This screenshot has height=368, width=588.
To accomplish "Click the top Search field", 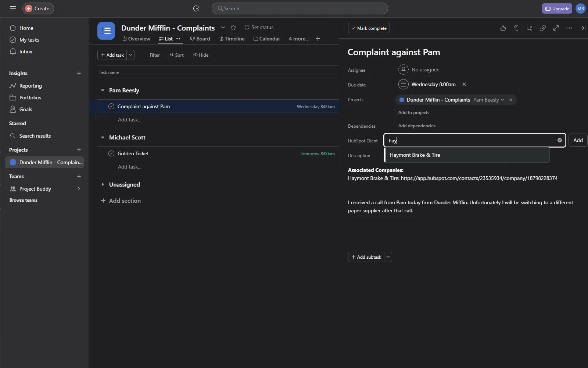I will tap(300, 8).
